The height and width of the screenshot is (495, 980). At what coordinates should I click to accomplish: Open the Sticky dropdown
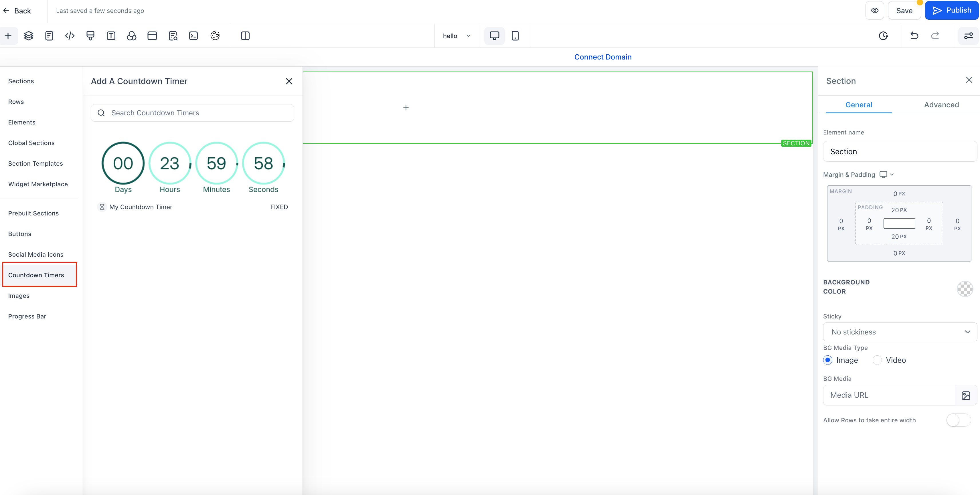click(x=900, y=332)
